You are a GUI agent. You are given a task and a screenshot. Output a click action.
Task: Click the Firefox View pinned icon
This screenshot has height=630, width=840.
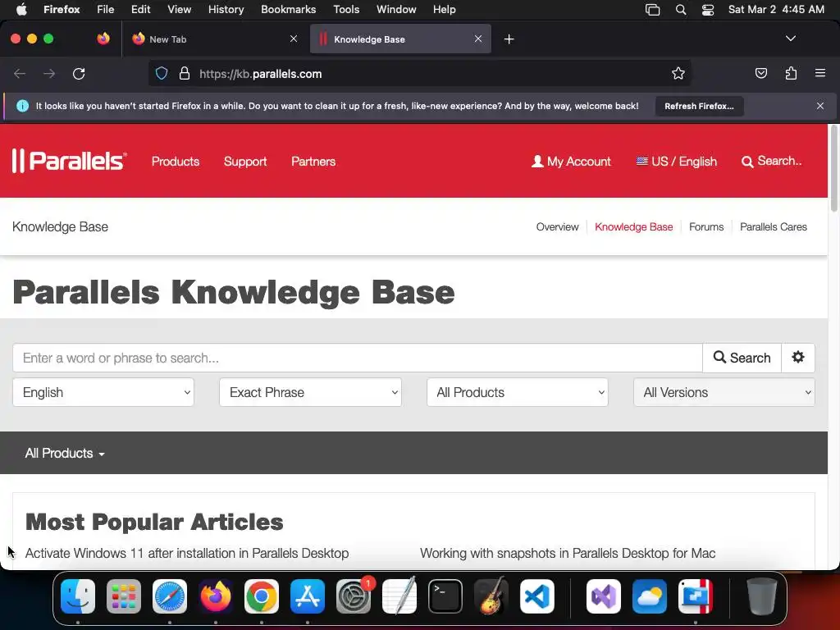click(x=103, y=39)
